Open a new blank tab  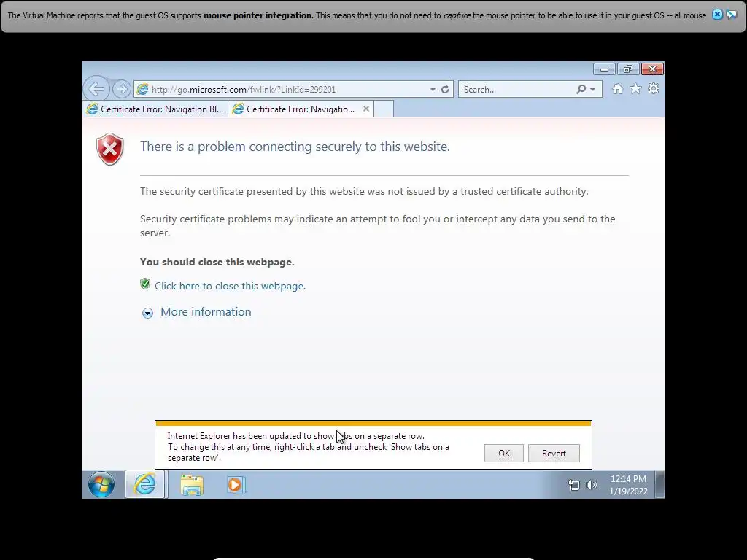click(x=384, y=109)
